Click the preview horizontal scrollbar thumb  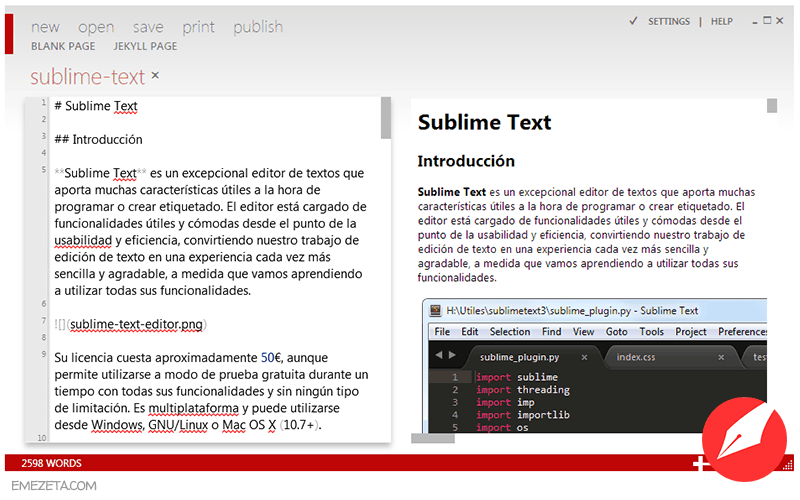pyautogui.click(x=433, y=438)
